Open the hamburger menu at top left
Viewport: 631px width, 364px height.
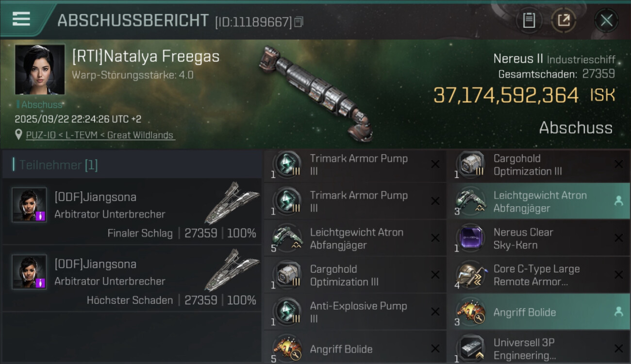[21, 19]
